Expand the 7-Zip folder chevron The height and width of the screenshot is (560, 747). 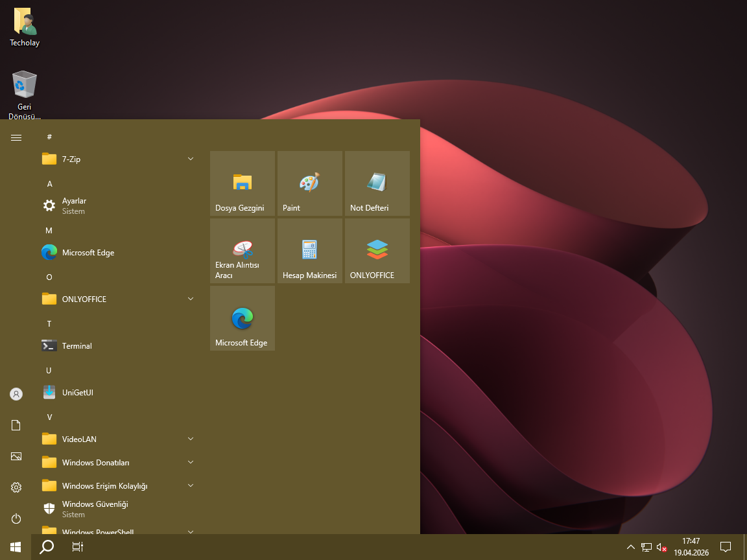click(x=191, y=159)
